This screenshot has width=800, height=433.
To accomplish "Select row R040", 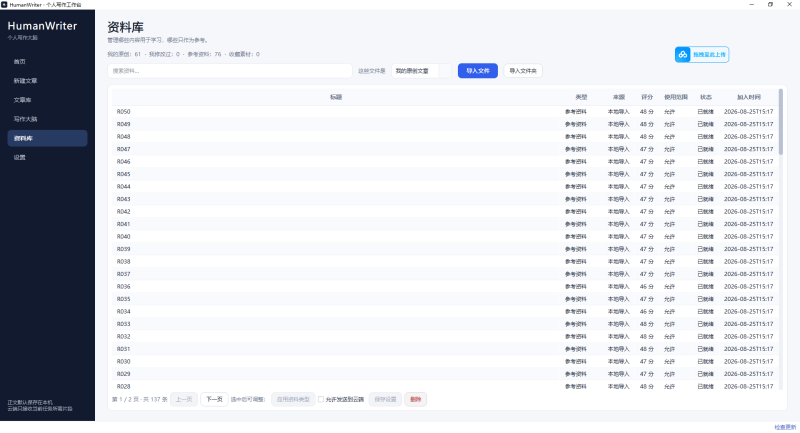I will (x=445, y=237).
